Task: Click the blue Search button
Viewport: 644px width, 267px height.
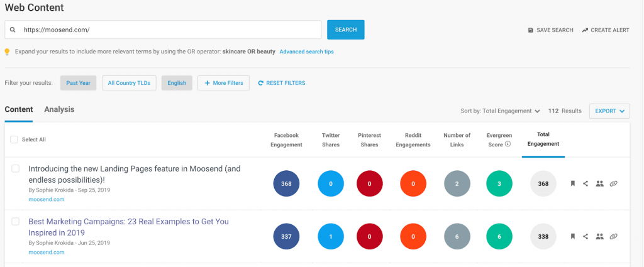Action: [346, 30]
